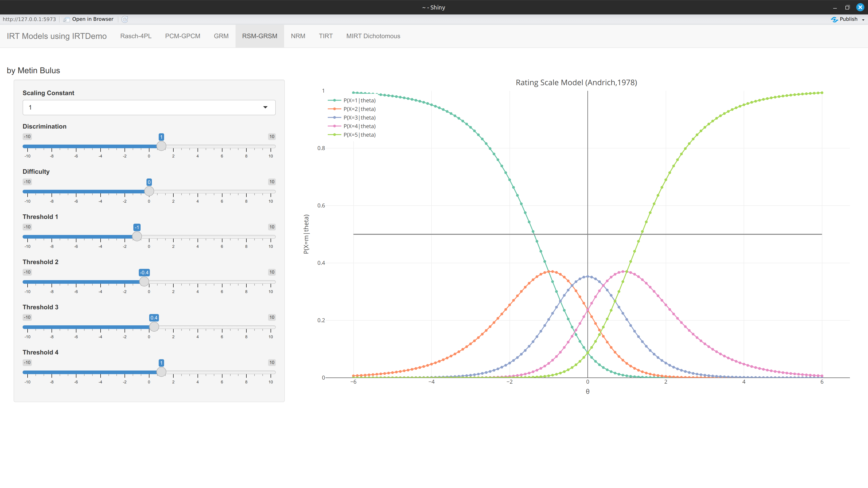Open the Scaling Constant dropdown
Viewport: 868px width, 488px height.
click(x=149, y=108)
